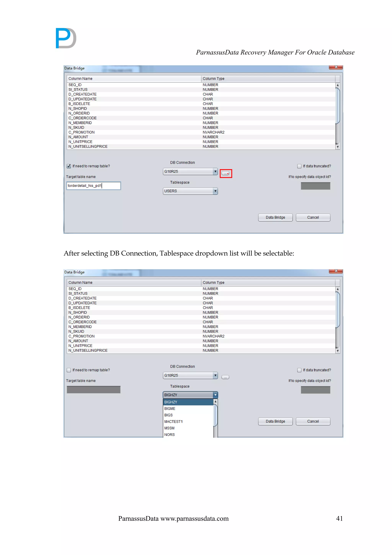Enable 'If data truncated?' in upper dialog
This screenshot has height=555, width=392.
click(x=299, y=166)
